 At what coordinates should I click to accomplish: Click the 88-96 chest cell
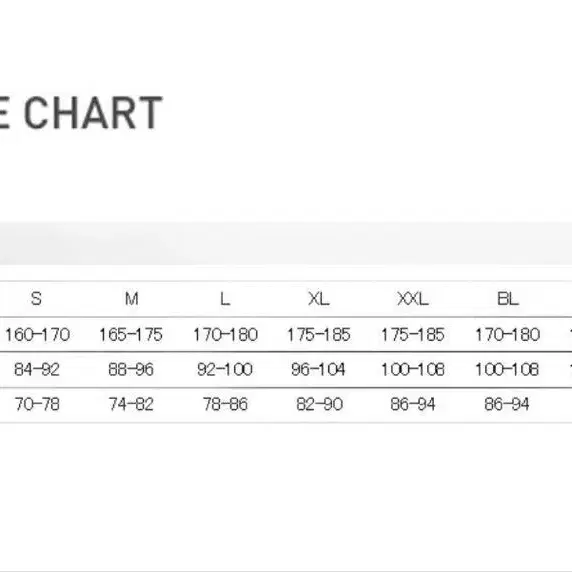(131, 370)
